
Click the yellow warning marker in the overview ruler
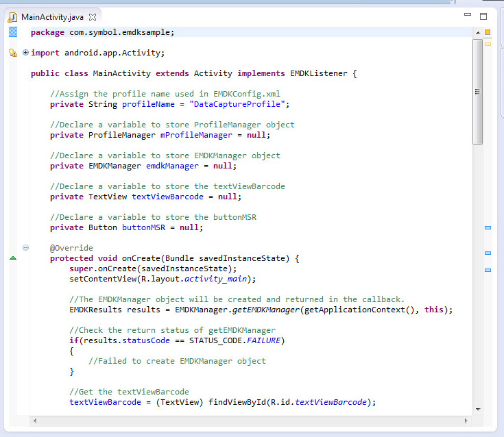click(x=488, y=44)
